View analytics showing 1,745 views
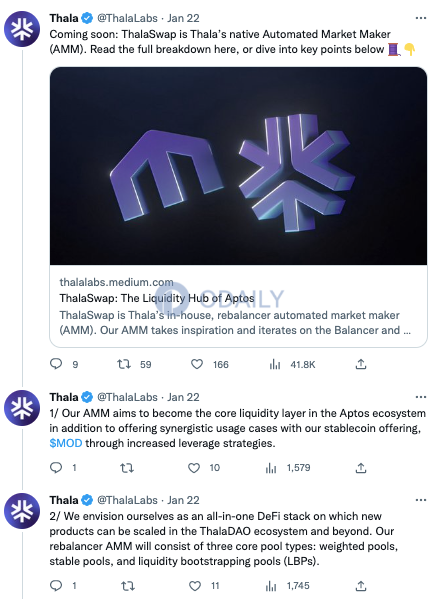Viewport: 439px width, 599px height. [271, 586]
